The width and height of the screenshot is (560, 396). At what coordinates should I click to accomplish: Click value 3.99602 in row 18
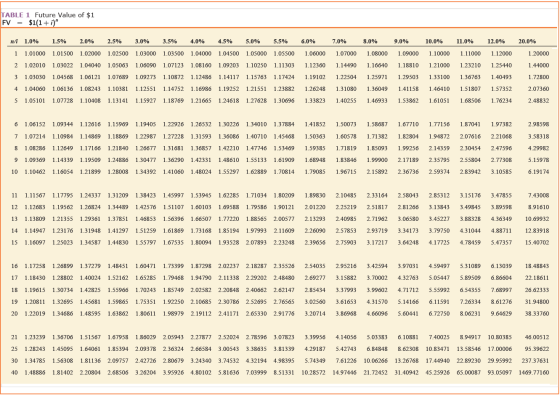click(377, 290)
